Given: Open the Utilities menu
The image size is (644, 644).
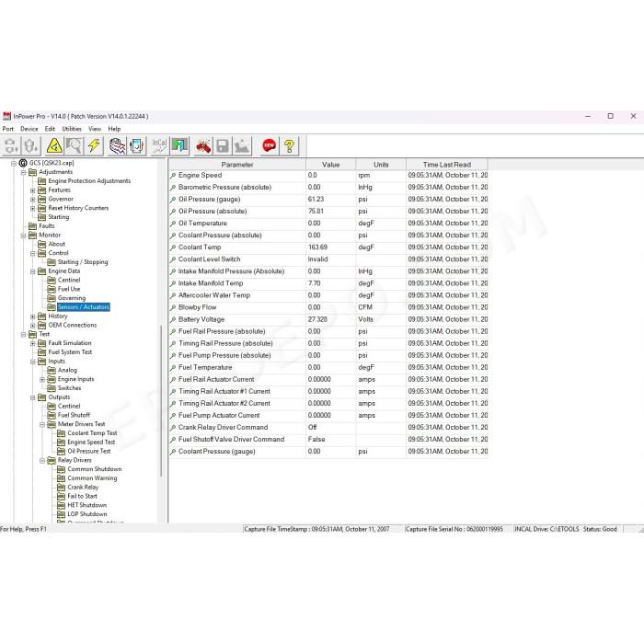Looking at the screenshot, I should pos(72,129).
